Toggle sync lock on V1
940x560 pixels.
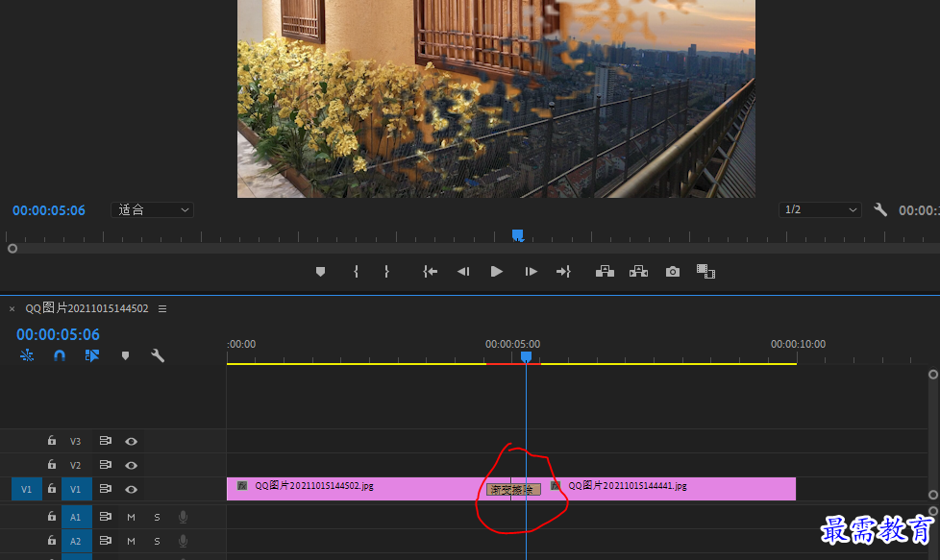click(106, 489)
